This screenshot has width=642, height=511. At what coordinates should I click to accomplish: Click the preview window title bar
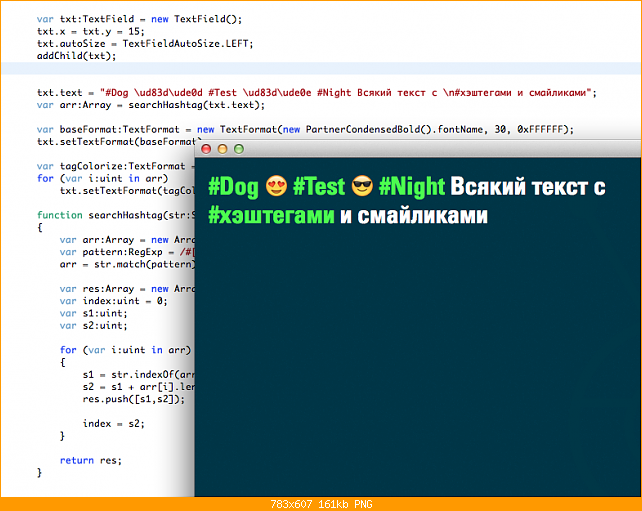(x=418, y=149)
